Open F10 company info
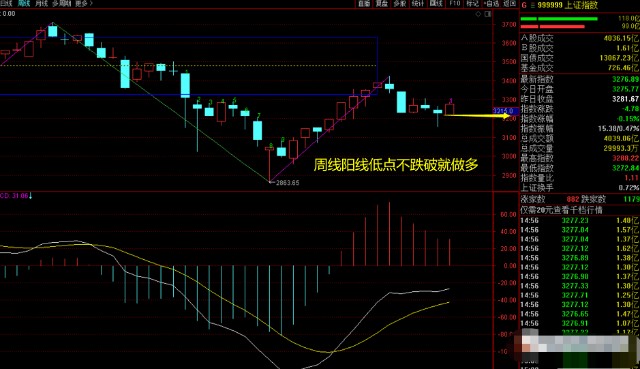Image resolution: width=640 pixels, height=369 pixels. (455, 3)
